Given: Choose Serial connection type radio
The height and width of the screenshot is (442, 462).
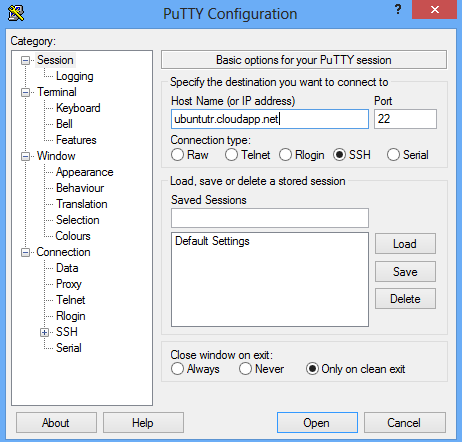Looking at the screenshot, I should 393,155.
